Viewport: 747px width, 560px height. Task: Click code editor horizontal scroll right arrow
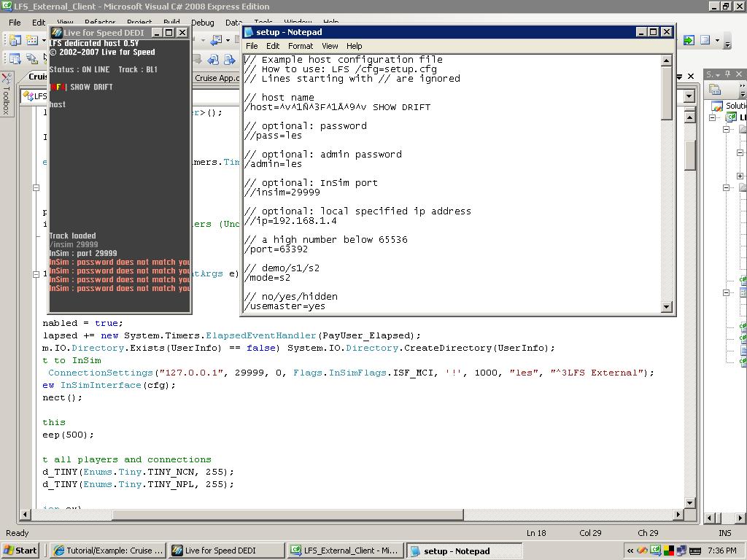[x=678, y=515]
